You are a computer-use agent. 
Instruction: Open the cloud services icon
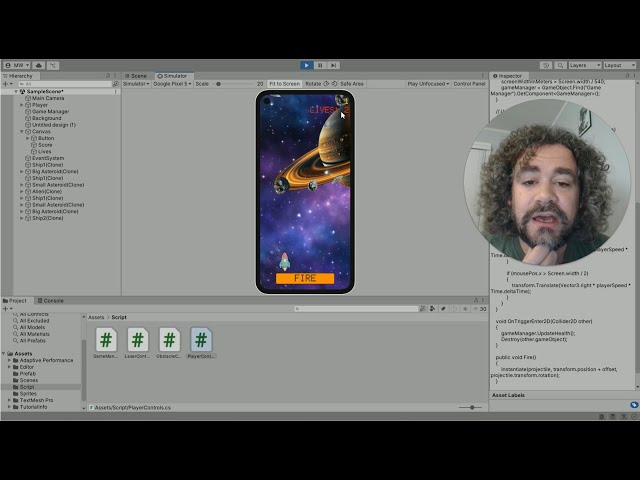pyautogui.click(x=39, y=65)
